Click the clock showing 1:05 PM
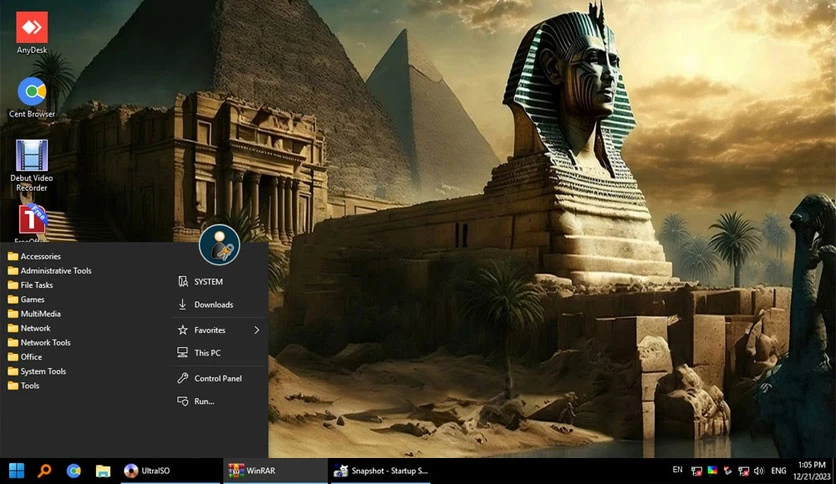The width and height of the screenshot is (836, 484). click(x=811, y=470)
